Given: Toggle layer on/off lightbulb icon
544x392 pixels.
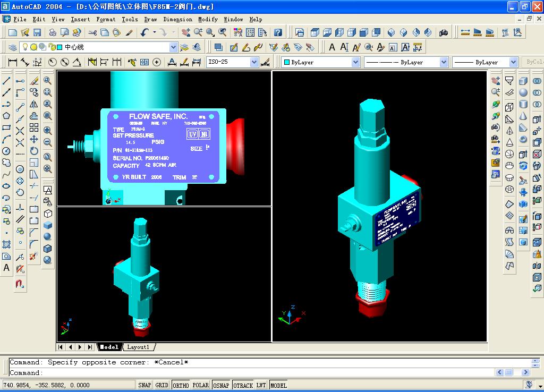Looking at the screenshot, I should tap(25, 47).
